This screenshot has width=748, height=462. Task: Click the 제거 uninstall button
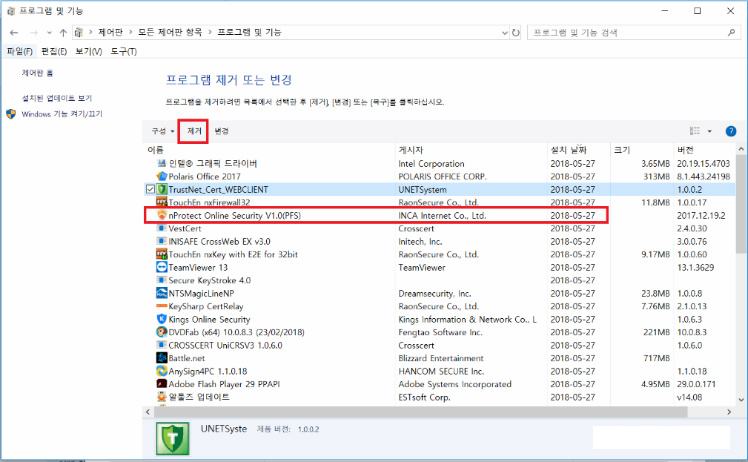193,131
